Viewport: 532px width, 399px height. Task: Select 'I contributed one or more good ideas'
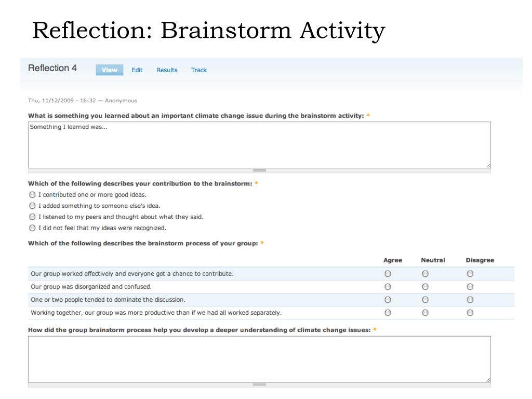32,195
